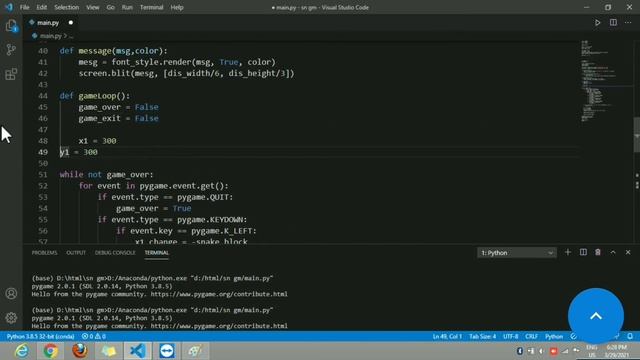
Task: Open the Edit menu
Action: coord(42,7)
